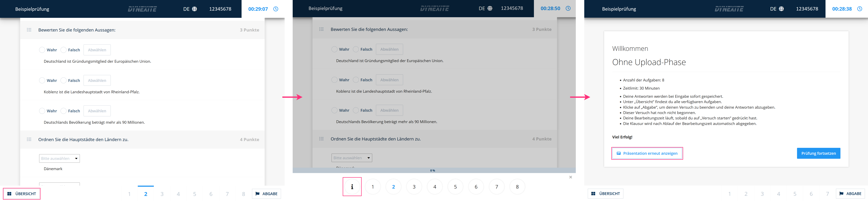Screen dimensions: 868x201
Task: Click page 1 in the Willkommen screen footer
Action: (x=729, y=194)
